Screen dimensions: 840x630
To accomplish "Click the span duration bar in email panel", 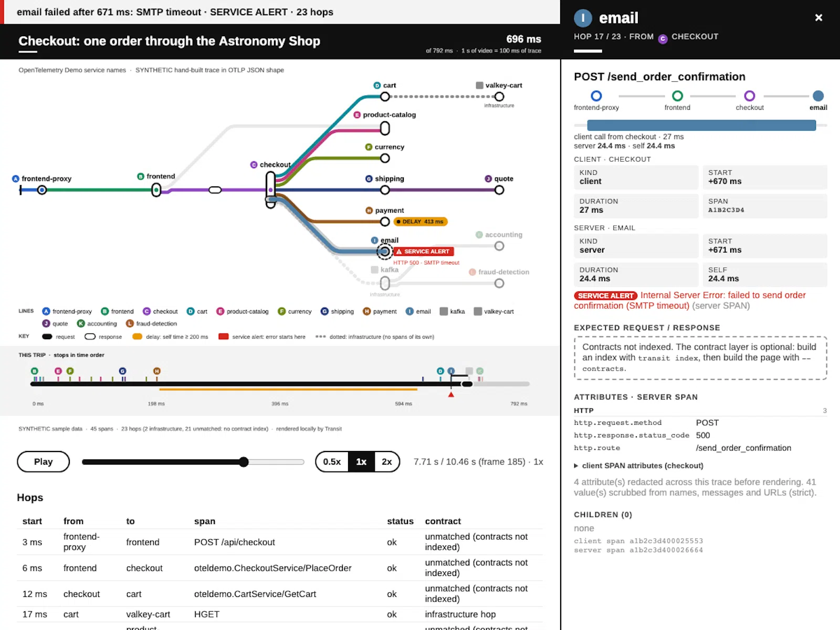I will tap(701, 125).
